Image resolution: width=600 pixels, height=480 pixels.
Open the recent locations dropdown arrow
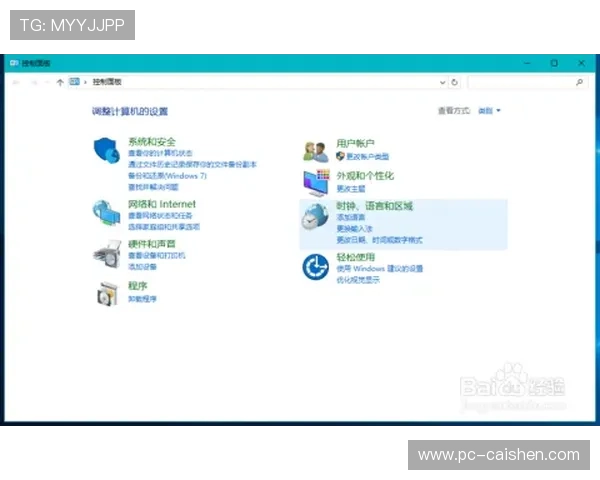point(47,82)
